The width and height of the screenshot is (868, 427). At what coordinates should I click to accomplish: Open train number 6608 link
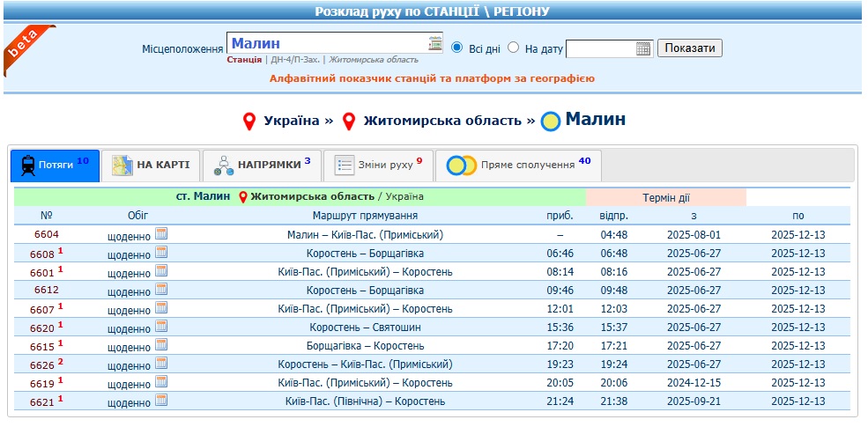[x=42, y=254]
